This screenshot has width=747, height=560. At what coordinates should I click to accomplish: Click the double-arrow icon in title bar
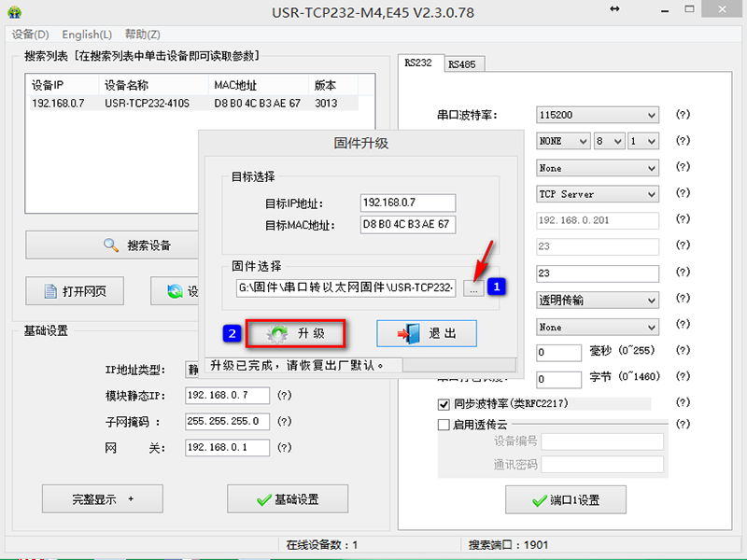(x=614, y=9)
